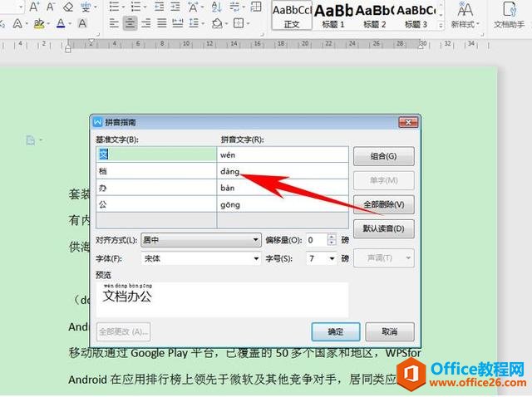Expand the styles gallery list
Viewport: 532px width, 397px height.
pos(441,26)
